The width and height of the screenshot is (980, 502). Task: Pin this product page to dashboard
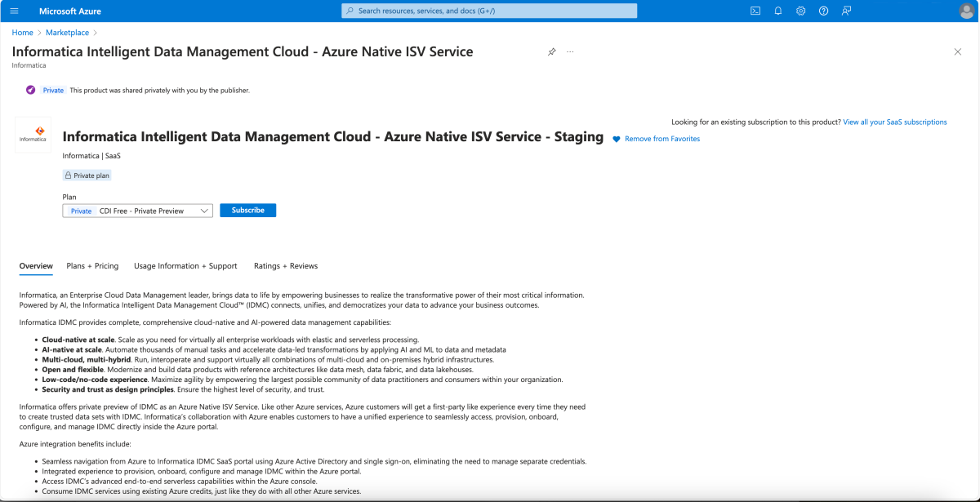tap(551, 51)
